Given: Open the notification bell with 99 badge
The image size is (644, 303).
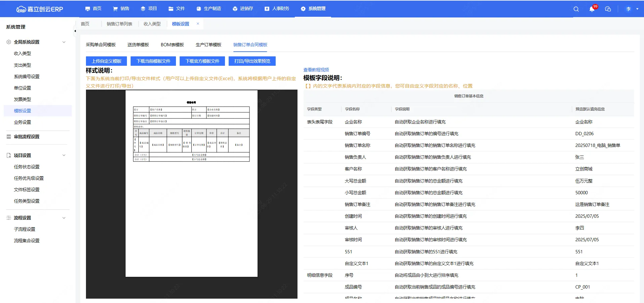Looking at the screenshot, I should coord(592,9).
